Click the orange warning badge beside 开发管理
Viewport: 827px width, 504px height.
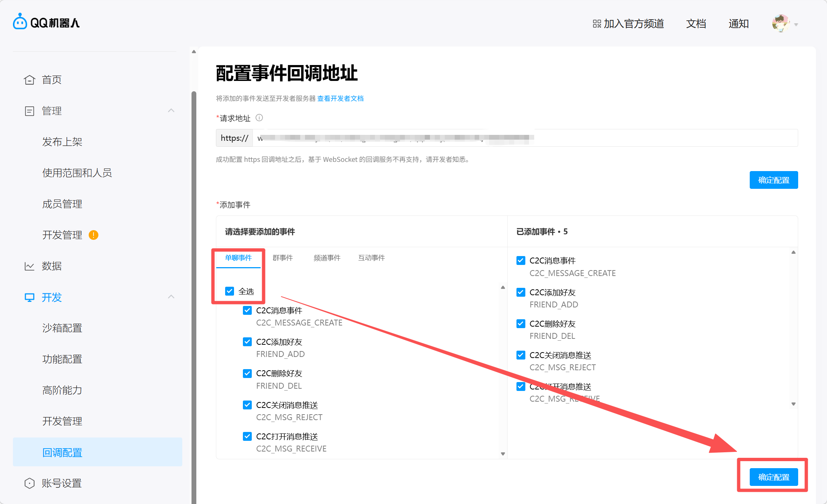point(94,235)
